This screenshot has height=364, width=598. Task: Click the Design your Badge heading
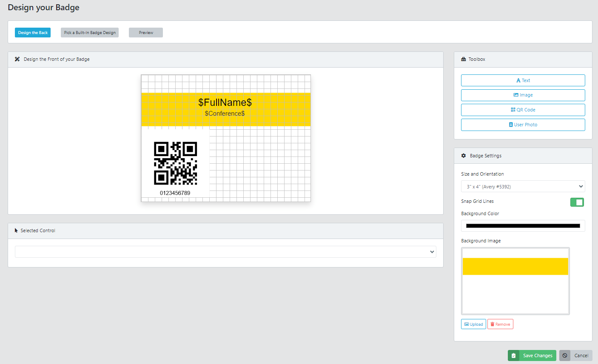43,8
